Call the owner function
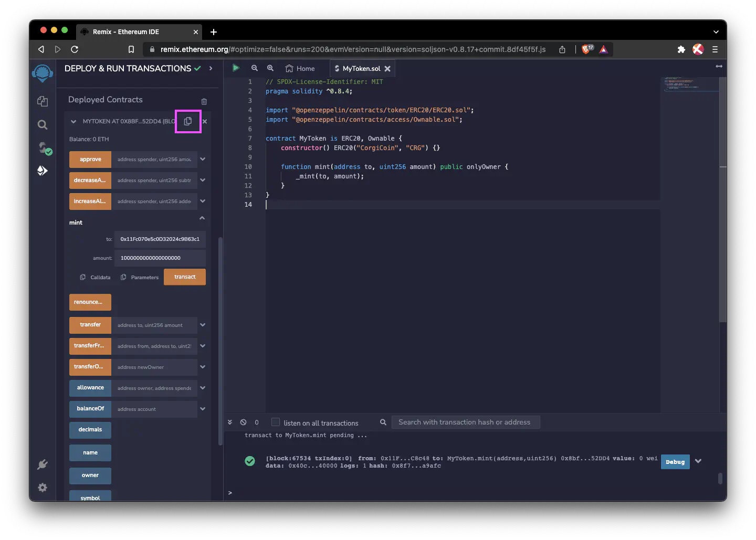This screenshot has width=756, height=540. pyautogui.click(x=90, y=475)
